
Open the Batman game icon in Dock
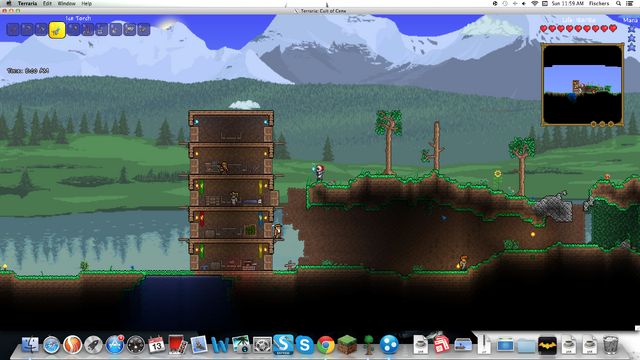tap(548, 345)
